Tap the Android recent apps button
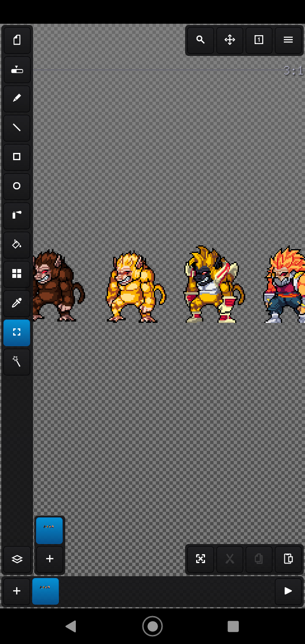 233,626
